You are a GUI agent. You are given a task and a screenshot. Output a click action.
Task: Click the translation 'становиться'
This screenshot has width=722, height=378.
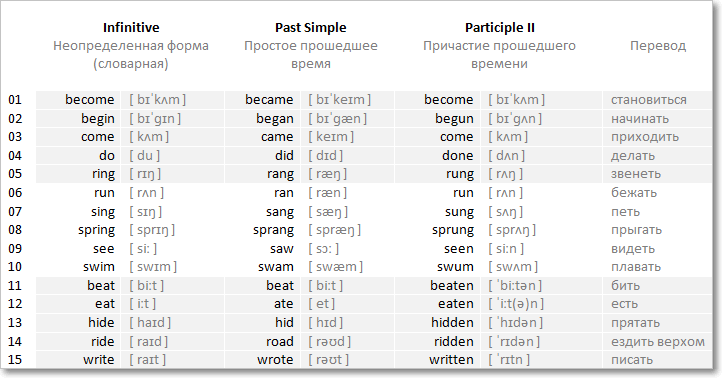(648, 100)
